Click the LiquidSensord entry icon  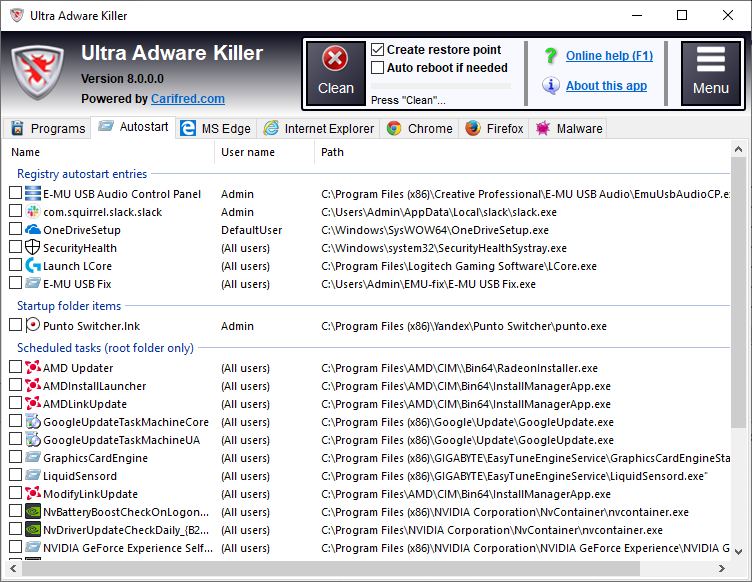tap(33, 475)
